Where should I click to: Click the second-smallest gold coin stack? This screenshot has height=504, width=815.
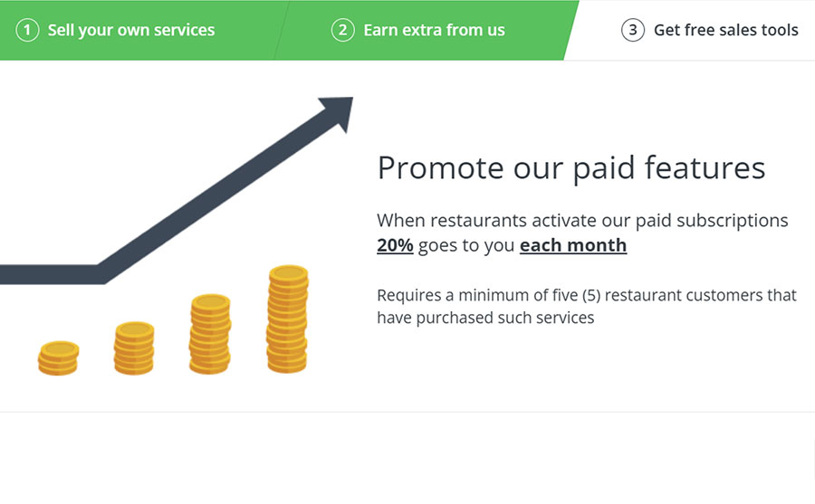pos(134,347)
